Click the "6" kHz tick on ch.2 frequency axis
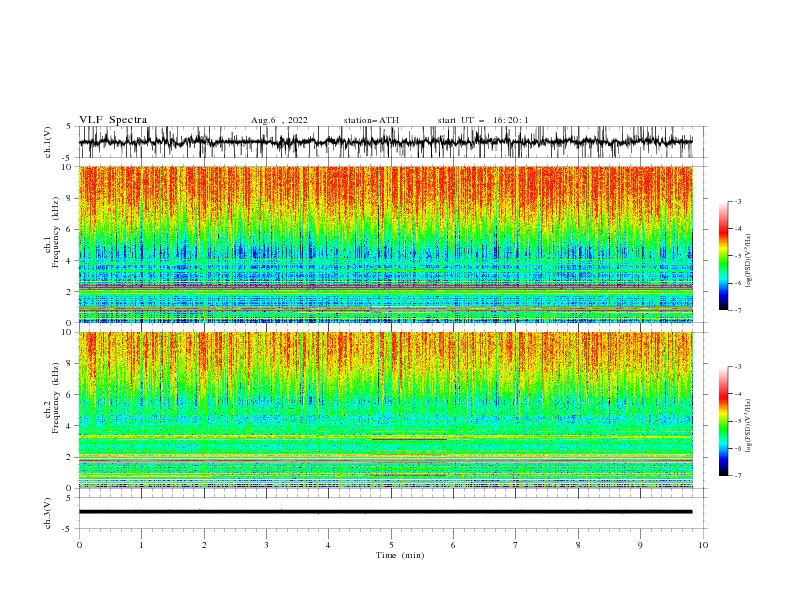 (70, 395)
